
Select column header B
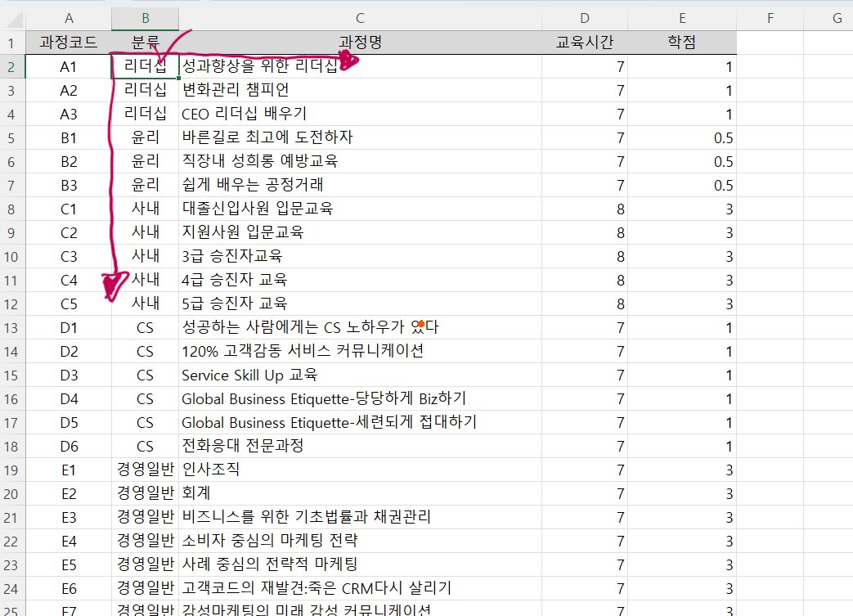pyautogui.click(x=145, y=17)
